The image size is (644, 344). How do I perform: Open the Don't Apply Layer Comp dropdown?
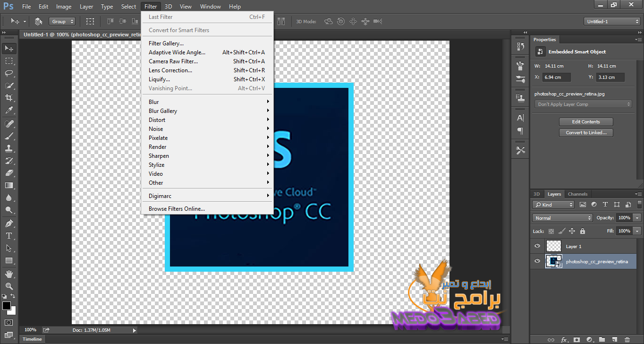click(583, 104)
